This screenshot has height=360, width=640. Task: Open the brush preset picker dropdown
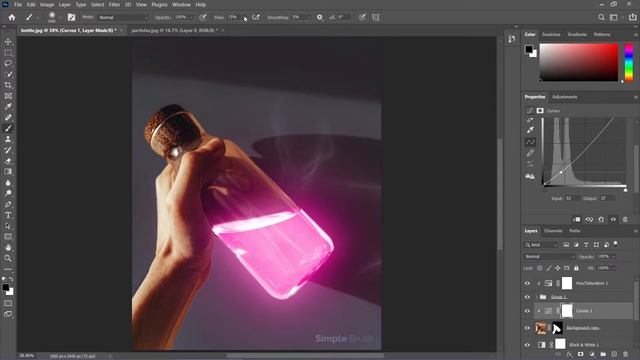tap(60, 18)
